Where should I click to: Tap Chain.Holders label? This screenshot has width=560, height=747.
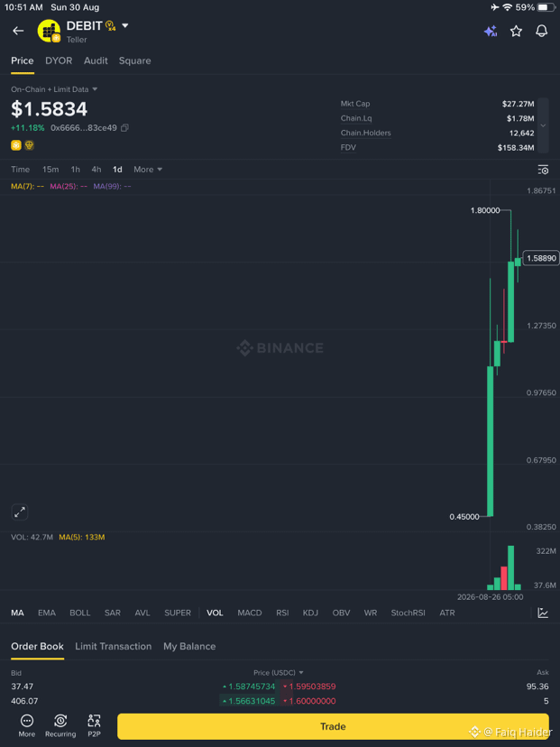[x=366, y=133]
